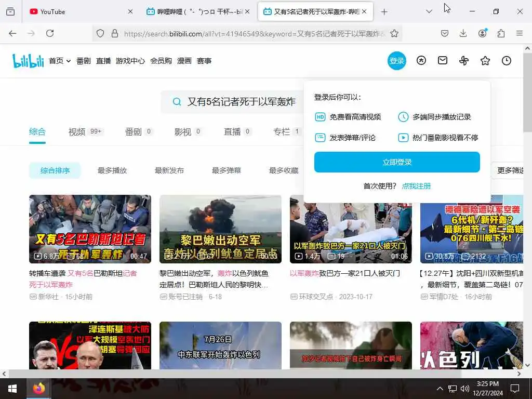Open uploader 新华社 link
Image resolution: width=532 pixels, height=399 pixels.
(x=48, y=297)
